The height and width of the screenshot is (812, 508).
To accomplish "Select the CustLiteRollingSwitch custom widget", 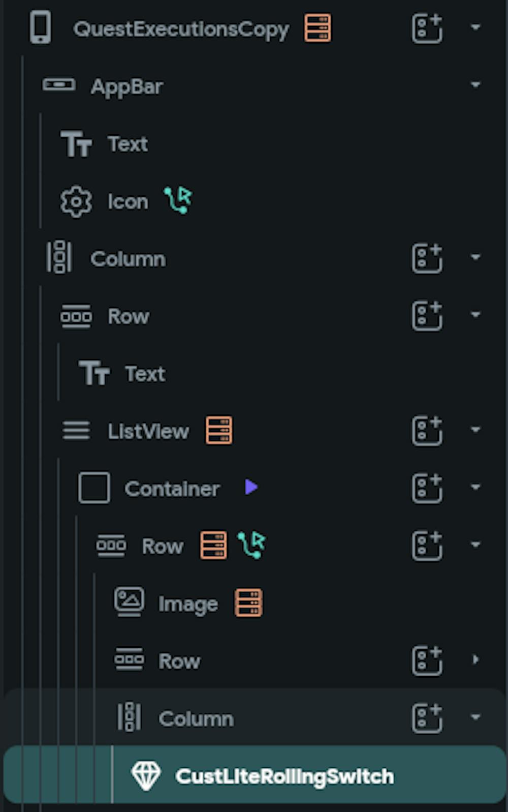I will coord(284,775).
